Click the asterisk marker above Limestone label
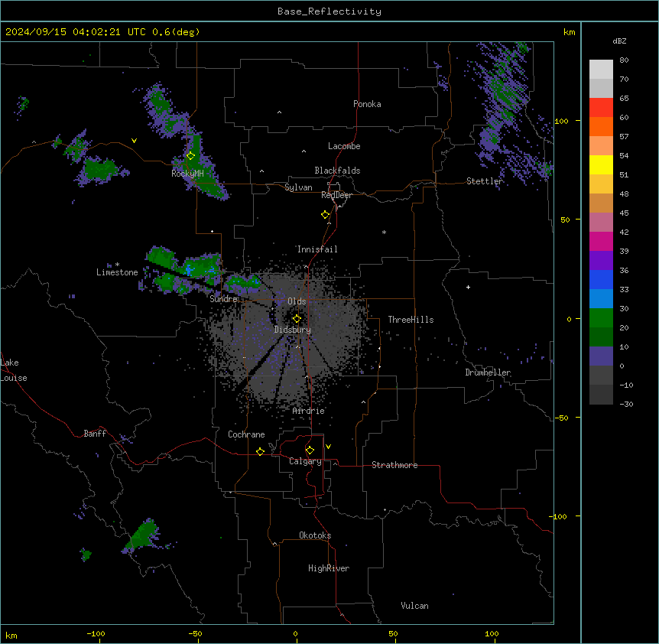659x644 pixels. coord(117,265)
